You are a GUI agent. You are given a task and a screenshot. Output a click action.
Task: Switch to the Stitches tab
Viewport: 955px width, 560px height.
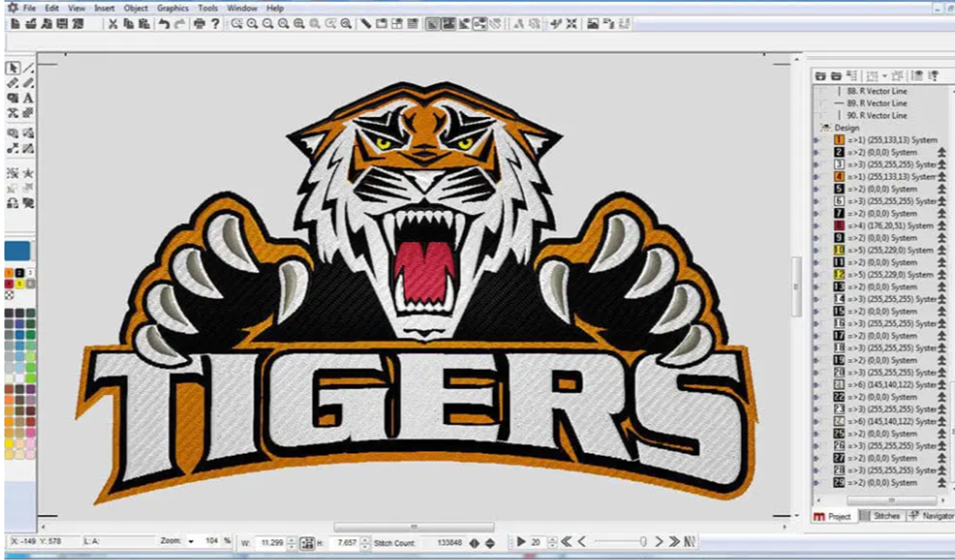pos(882,516)
